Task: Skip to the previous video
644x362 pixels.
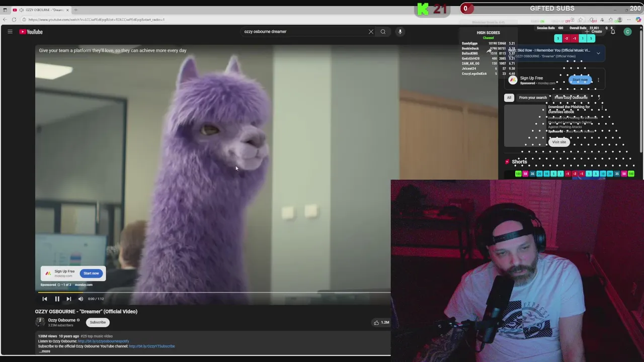Action: point(45,299)
